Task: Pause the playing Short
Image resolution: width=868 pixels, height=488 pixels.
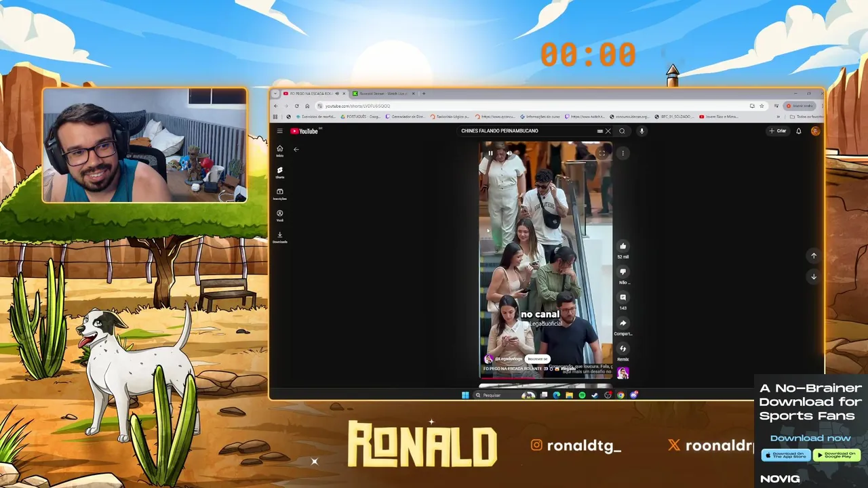Action: tap(490, 153)
